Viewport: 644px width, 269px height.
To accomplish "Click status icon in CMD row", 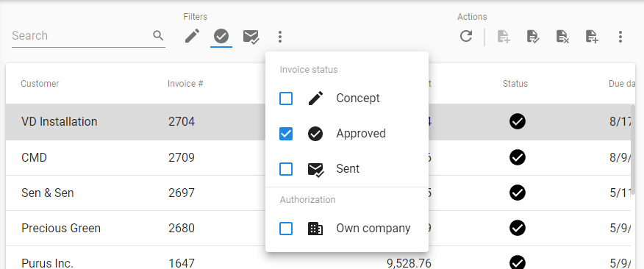I will tap(518, 157).
